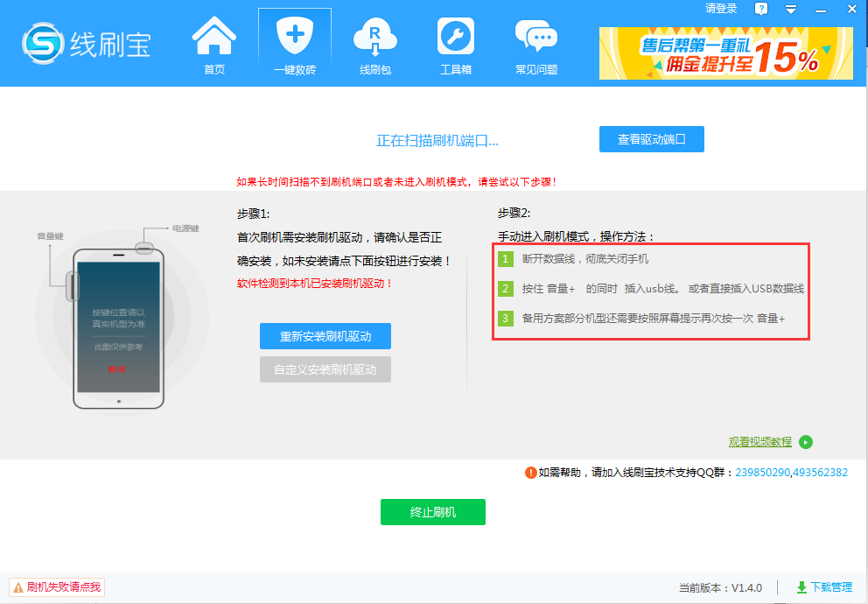This screenshot has width=868, height=604.
Task: Click the green download arrow beside 下载管理
Action: 801,586
